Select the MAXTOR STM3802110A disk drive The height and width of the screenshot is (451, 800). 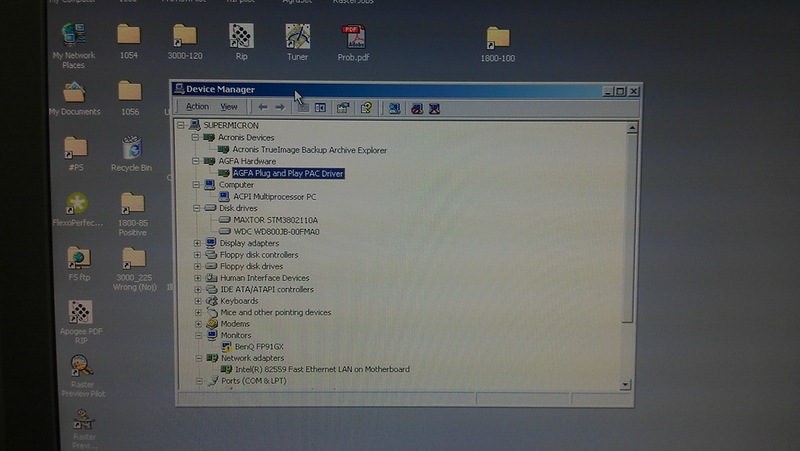(276, 220)
